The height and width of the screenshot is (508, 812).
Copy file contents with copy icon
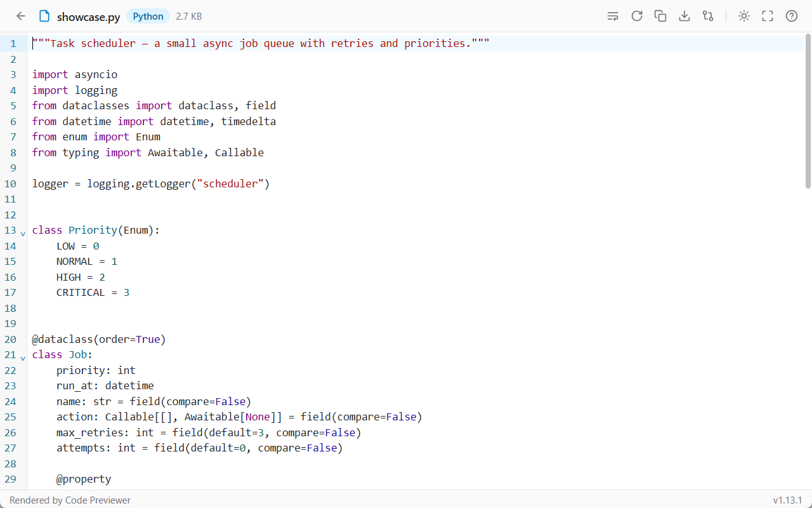pos(660,17)
